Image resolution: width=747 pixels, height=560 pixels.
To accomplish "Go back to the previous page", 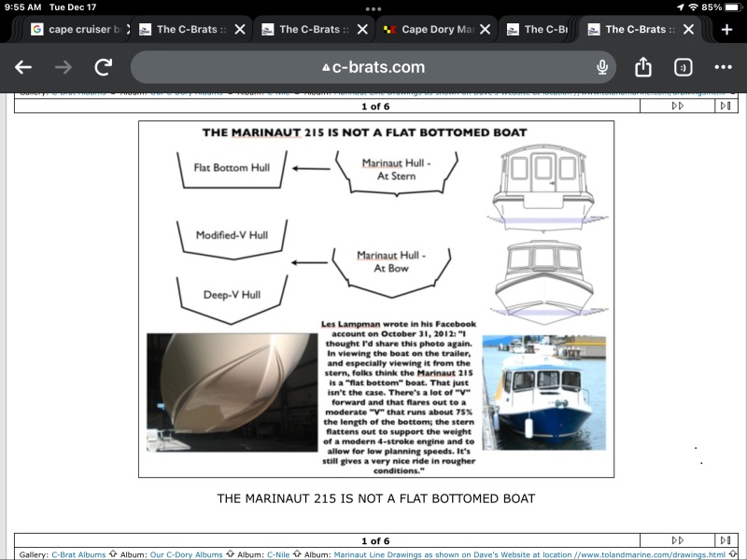I will pyautogui.click(x=22, y=67).
